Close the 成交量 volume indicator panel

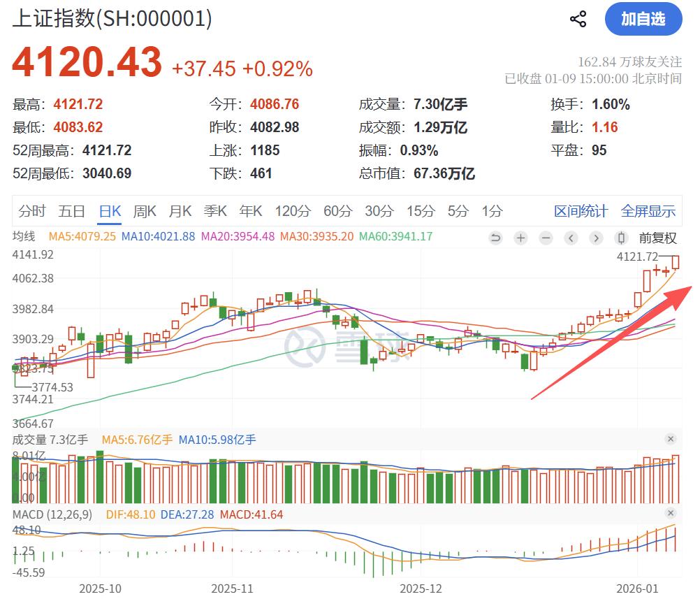[x=671, y=439]
